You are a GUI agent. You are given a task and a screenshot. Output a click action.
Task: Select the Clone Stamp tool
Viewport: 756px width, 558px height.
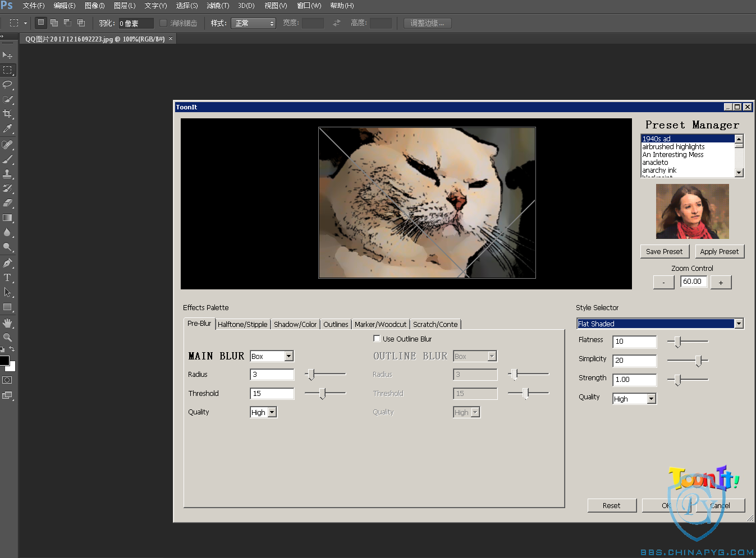tap(7, 174)
